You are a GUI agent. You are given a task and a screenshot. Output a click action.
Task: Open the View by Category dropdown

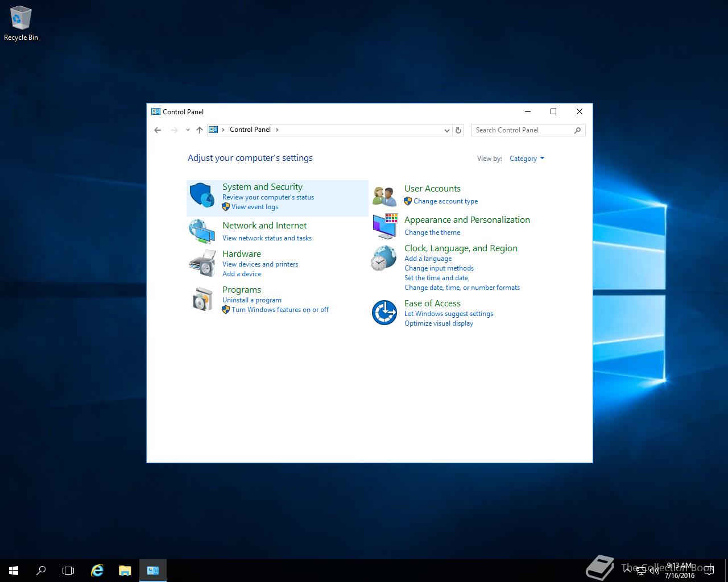[x=527, y=159]
